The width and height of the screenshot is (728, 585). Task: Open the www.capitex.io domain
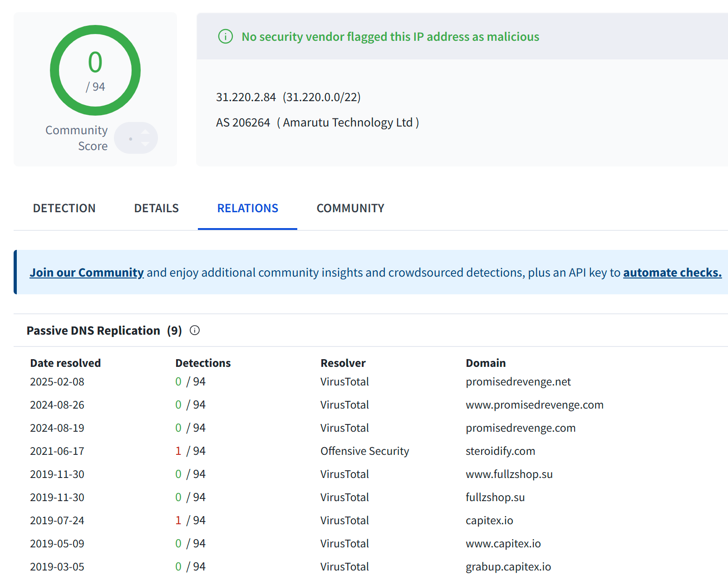click(x=503, y=543)
